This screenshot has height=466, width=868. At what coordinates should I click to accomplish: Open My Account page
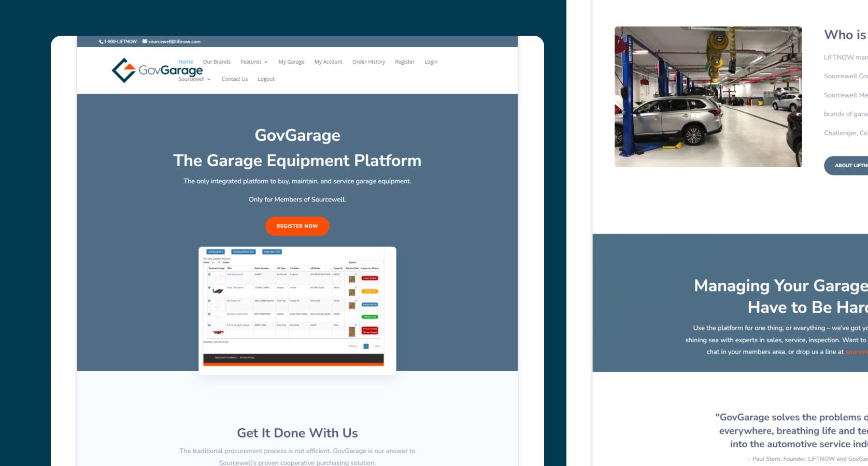click(x=329, y=62)
